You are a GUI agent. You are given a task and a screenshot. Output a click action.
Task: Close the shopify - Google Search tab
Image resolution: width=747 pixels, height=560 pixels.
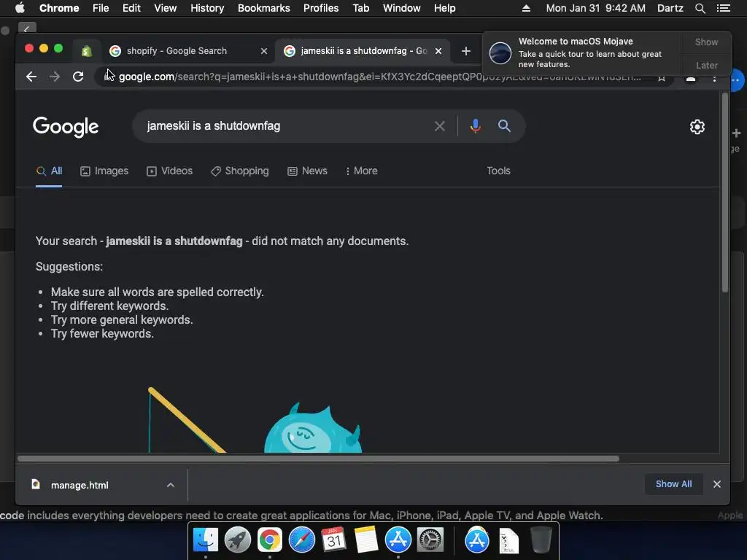coord(264,51)
